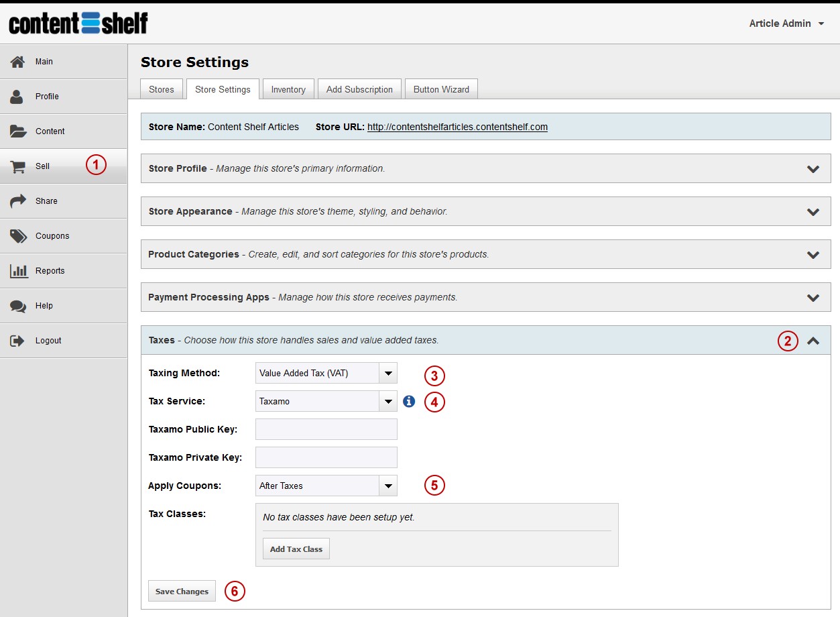Expand Payment Processing Apps section chevron
Screen dimensions: 840x617
pos(813,298)
